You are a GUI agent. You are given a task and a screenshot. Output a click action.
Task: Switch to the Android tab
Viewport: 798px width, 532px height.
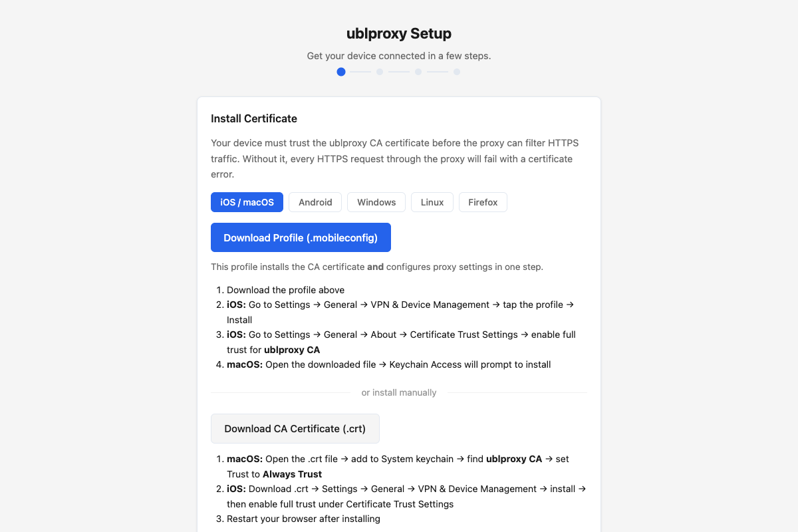315,202
